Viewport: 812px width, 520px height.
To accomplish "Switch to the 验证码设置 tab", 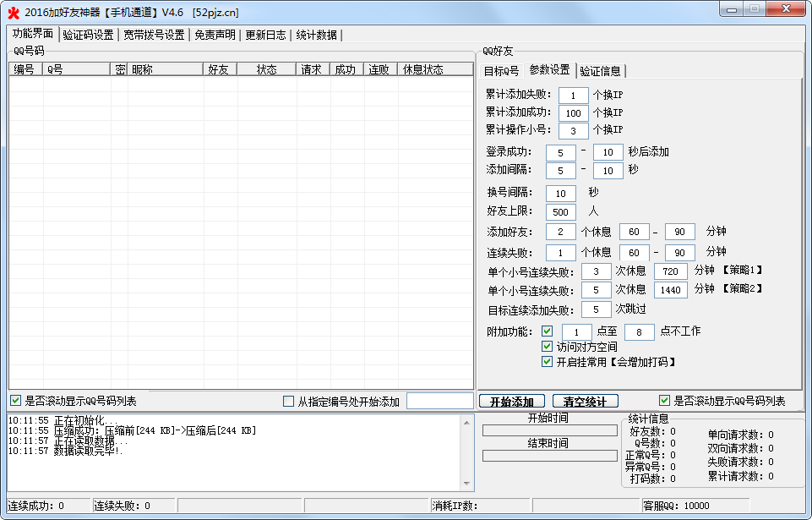I will 88,35.
